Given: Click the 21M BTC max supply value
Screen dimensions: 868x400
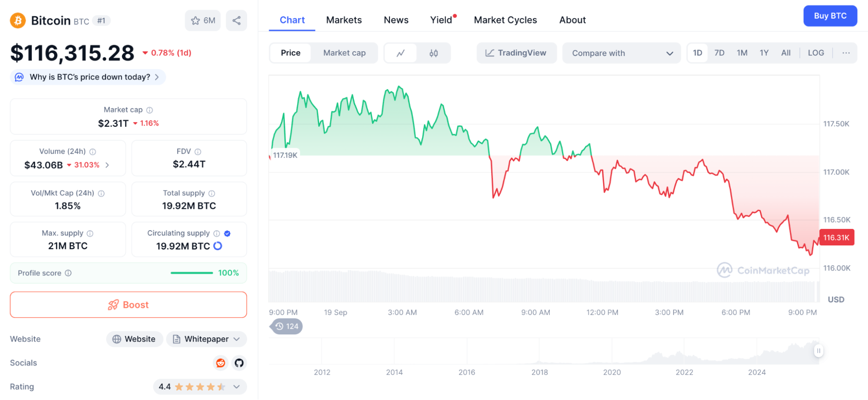Looking at the screenshot, I should coord(68,246).
